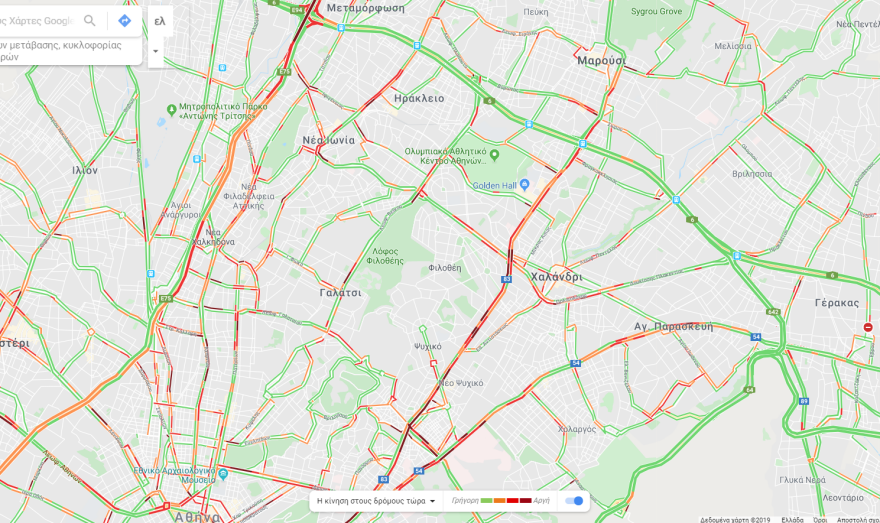The image size is (880, 523).
Task: Click the green fast traffic legend swatch
Action: coord(487,501)
